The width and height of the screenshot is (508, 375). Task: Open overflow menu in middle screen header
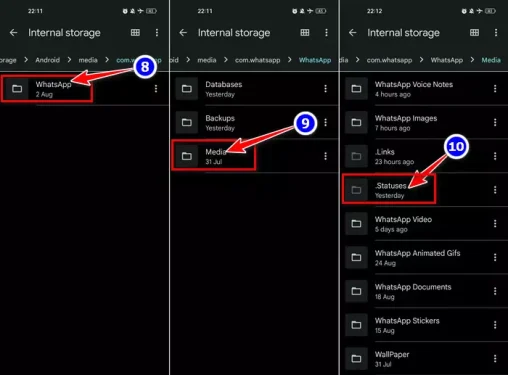[x=326, y=33]
